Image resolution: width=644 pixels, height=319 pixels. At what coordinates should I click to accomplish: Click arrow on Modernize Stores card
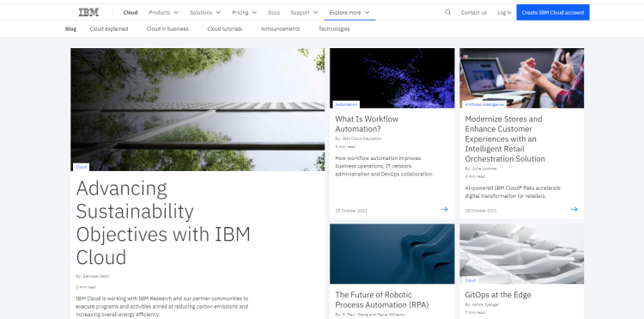pyautogui.click(x=574, y=209)
